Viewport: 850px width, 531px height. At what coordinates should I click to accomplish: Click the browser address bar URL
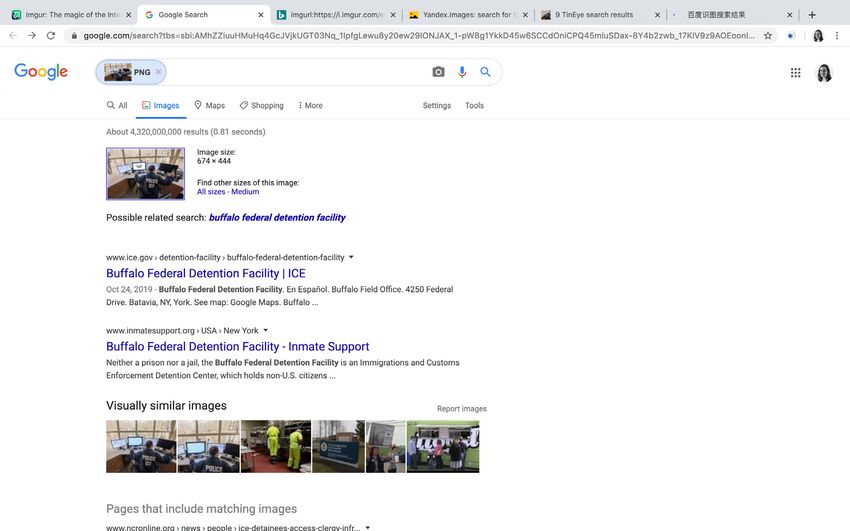(418, 36)
